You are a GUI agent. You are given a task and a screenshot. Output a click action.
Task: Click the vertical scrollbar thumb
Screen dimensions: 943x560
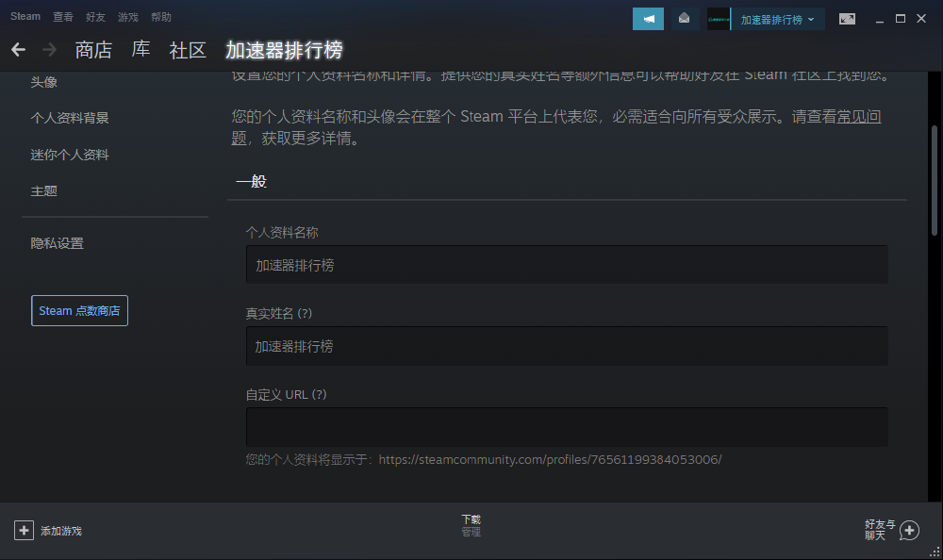click(x=934, y=180)
